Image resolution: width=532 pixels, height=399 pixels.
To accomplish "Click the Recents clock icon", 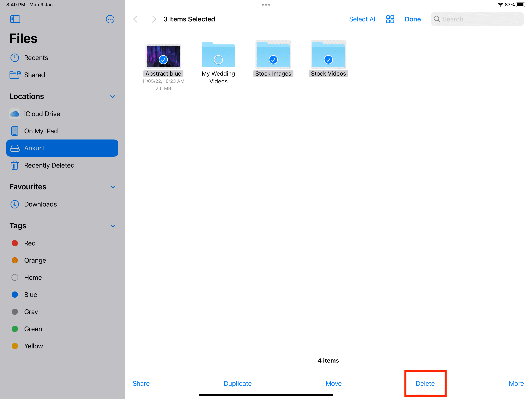I will (15, 58).
